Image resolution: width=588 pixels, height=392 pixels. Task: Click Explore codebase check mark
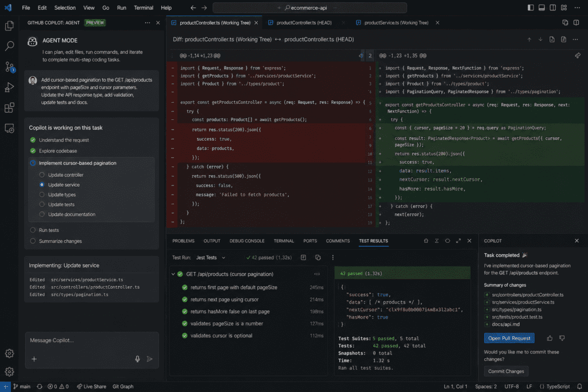coord(33,150)
